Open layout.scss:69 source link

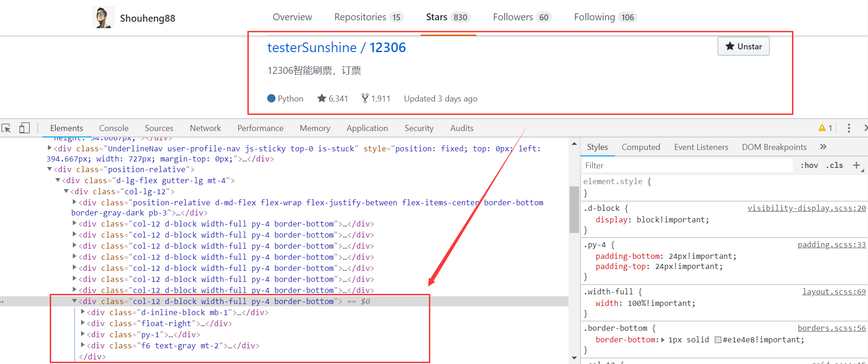tap(834, 292)
